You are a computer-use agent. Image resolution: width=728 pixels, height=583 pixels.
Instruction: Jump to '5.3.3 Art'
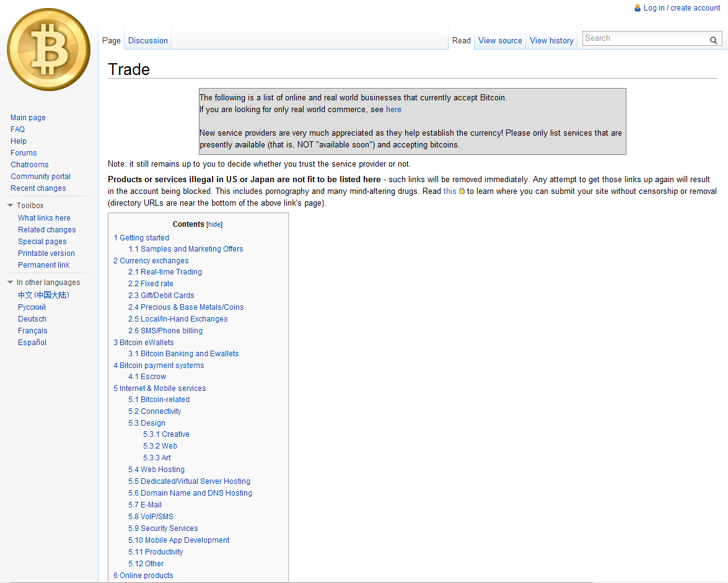[157, 458]
